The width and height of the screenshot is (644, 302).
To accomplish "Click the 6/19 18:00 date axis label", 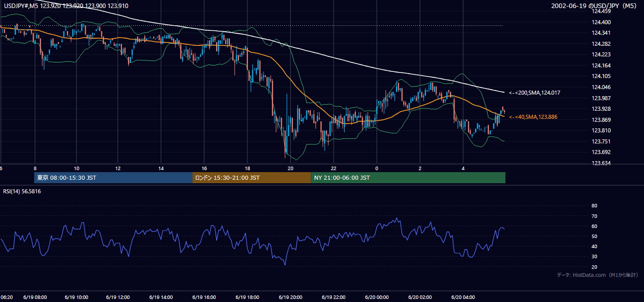I will pyautogui.click(x=247, y=297).
